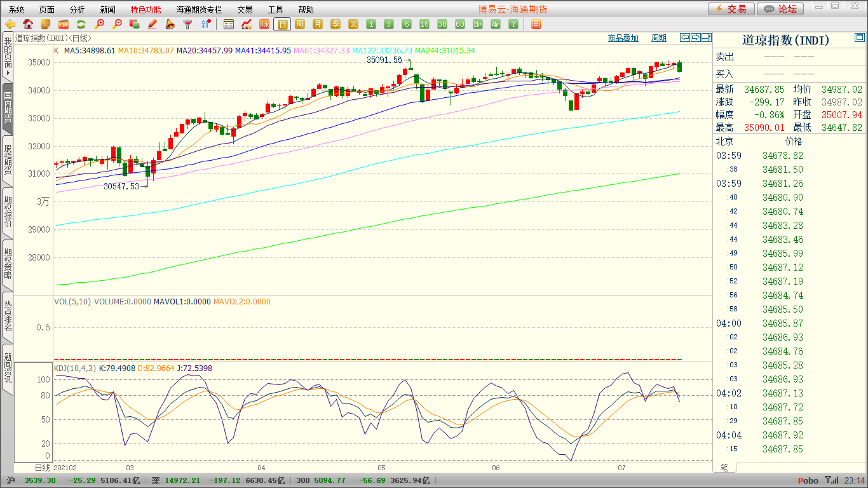Click the right arrow chart navigation icon
868x488 pixels.
tap(696, 37)
